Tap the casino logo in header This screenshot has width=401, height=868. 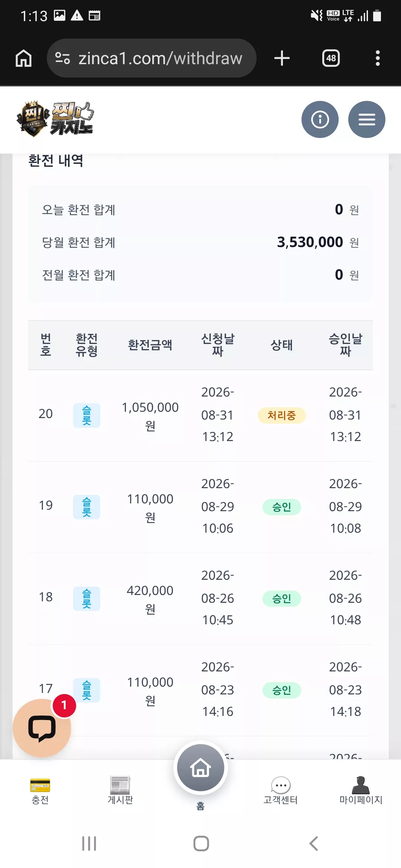tap(55, 119)
